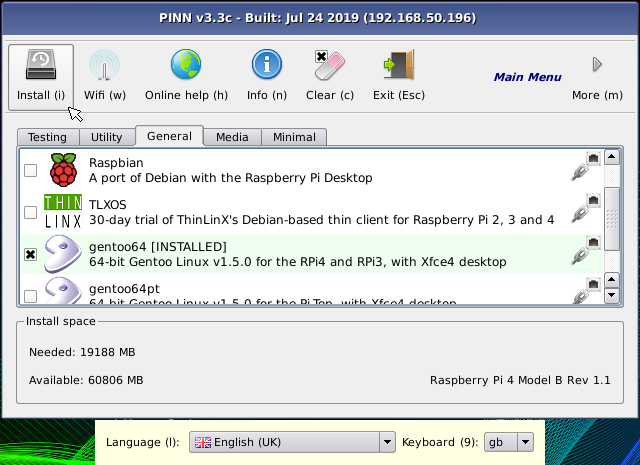Screen dimensions: 640x465
Task: Click the OS list scrollbar down arrow
Action: coord(612,295)
